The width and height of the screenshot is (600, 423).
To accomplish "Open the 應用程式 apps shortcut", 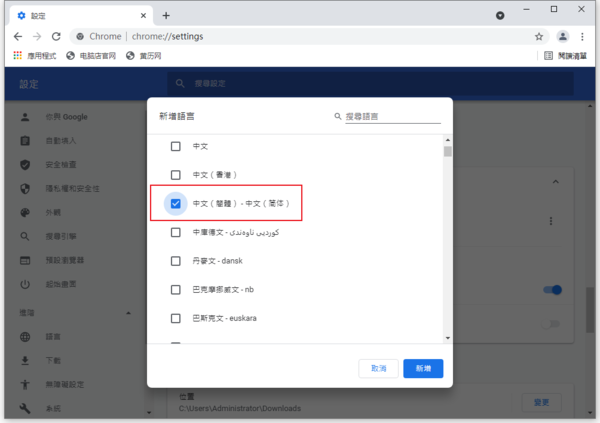I will pos(34,56).
